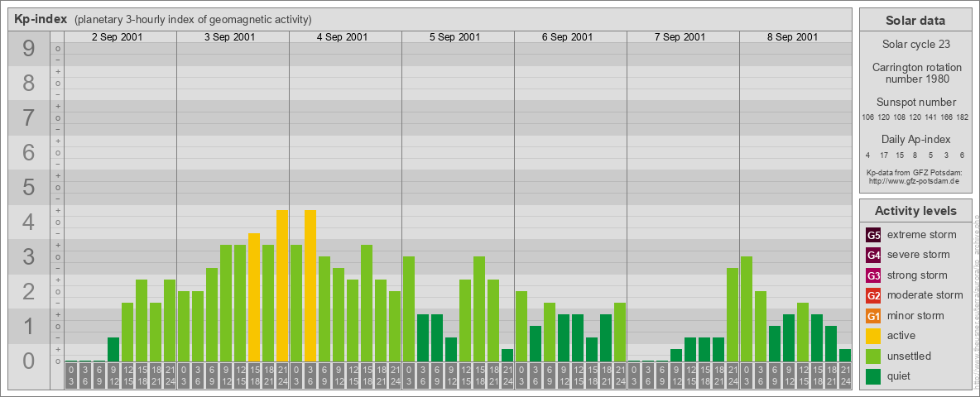
Task: Click the yellow bar for 3 Sep 15-18
Action: pos(254,298)
